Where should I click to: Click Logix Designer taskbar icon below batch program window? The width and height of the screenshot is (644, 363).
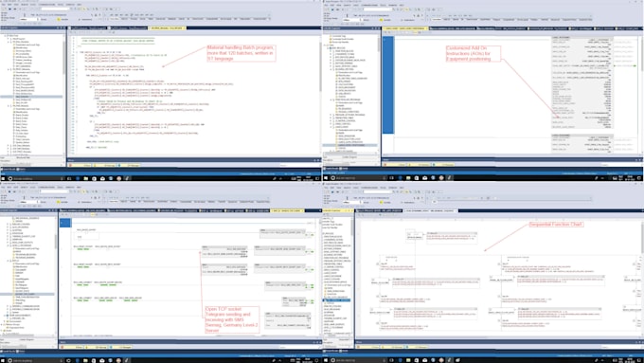coord(127,178)
